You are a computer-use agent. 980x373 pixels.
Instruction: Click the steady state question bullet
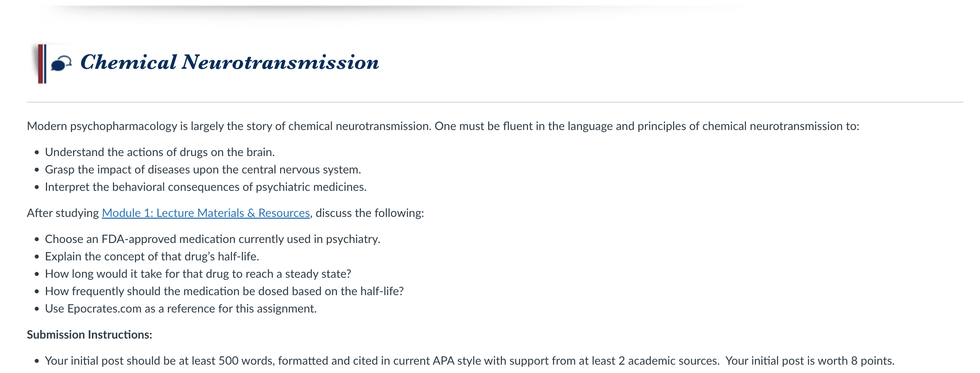198,274
